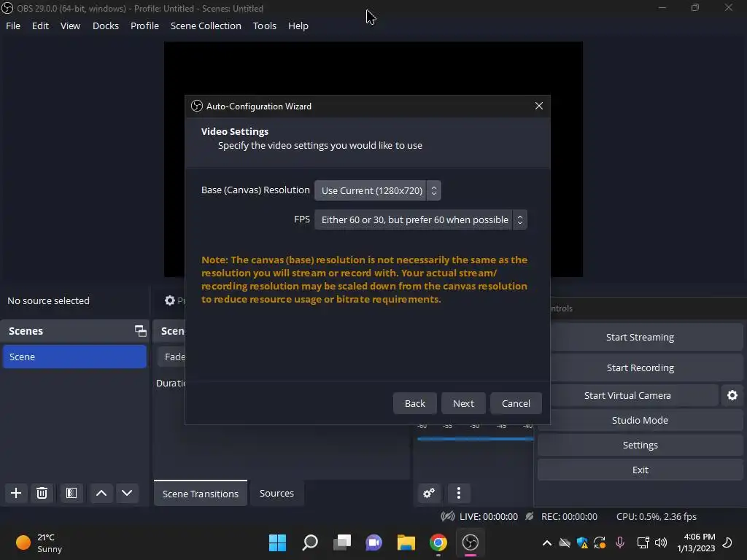Click Start Virtual Camera

627,395
